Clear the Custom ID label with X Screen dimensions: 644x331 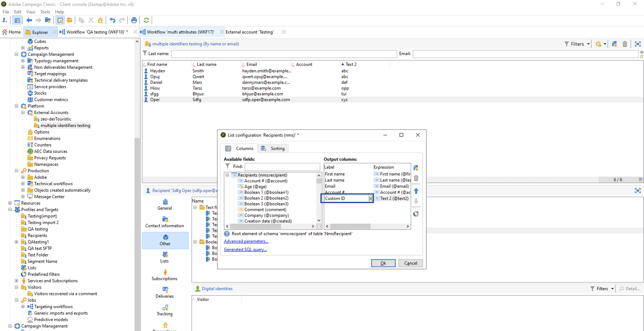pyautogui.click(x=370, y=198)
